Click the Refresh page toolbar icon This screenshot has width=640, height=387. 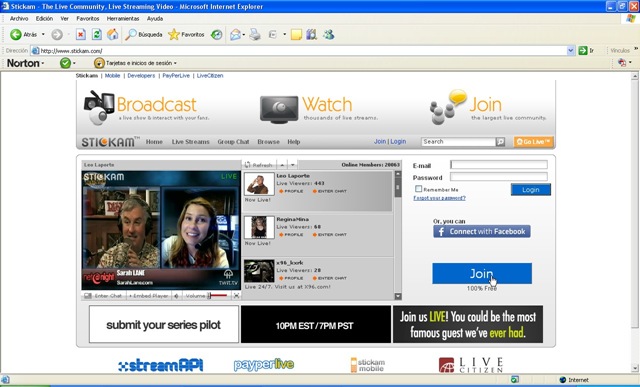click(x=97, y=35)
